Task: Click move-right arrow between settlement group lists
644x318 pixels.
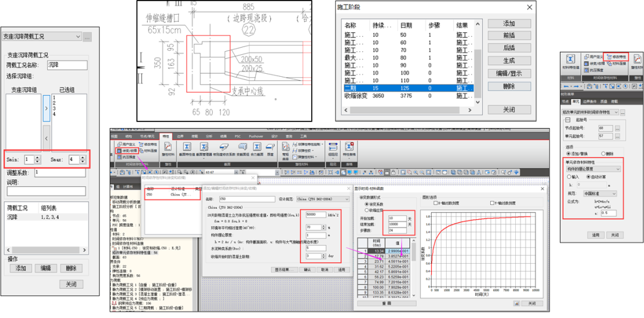Action: [x=47, y=108]
